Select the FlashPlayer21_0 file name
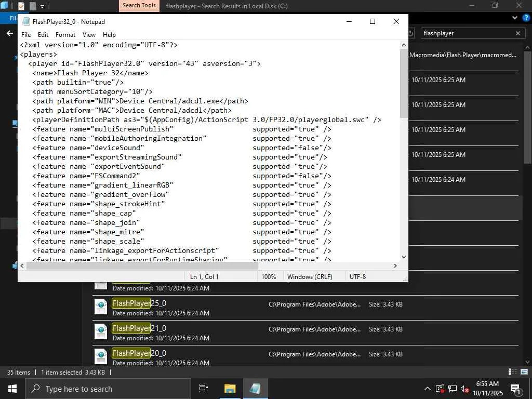This screenshot has height=399, width=532. click(139, 328)
